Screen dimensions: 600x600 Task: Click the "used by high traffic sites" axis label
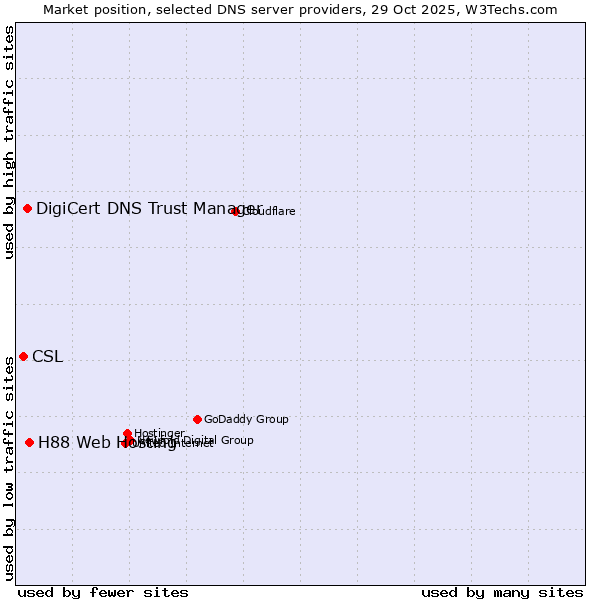[x=9, y=142]
